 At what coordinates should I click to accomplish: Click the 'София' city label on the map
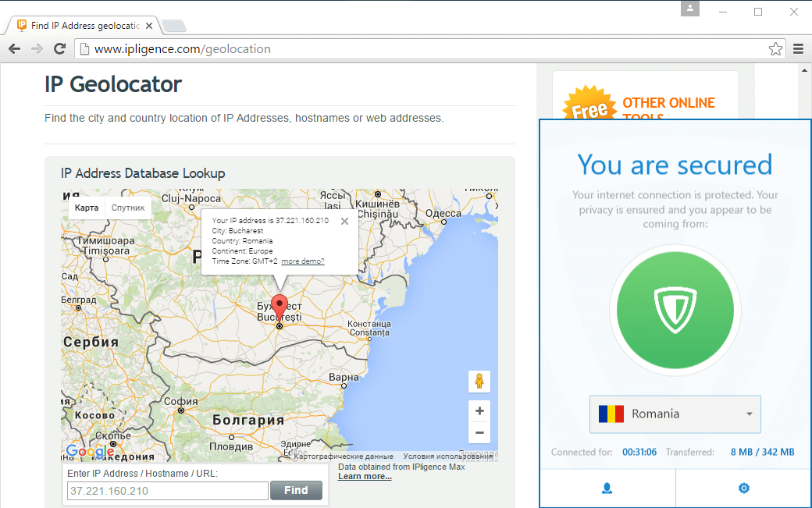click(180, 401)
